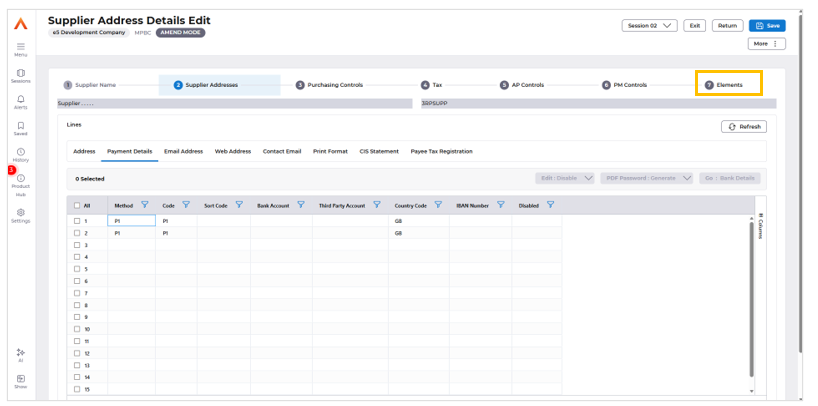The image size is (818, 406).
Task: Open the Alerts bell icon
Action: [x=20, y=99]
